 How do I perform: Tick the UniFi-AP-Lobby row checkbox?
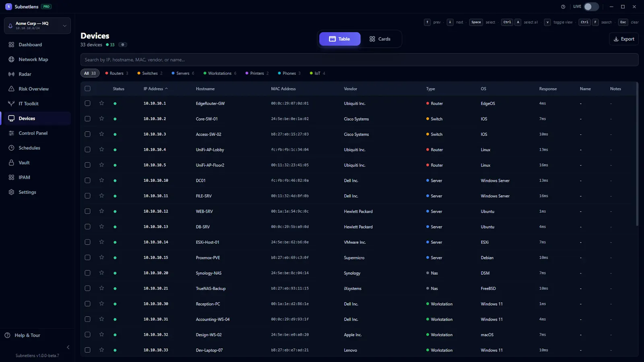(87, 150)
